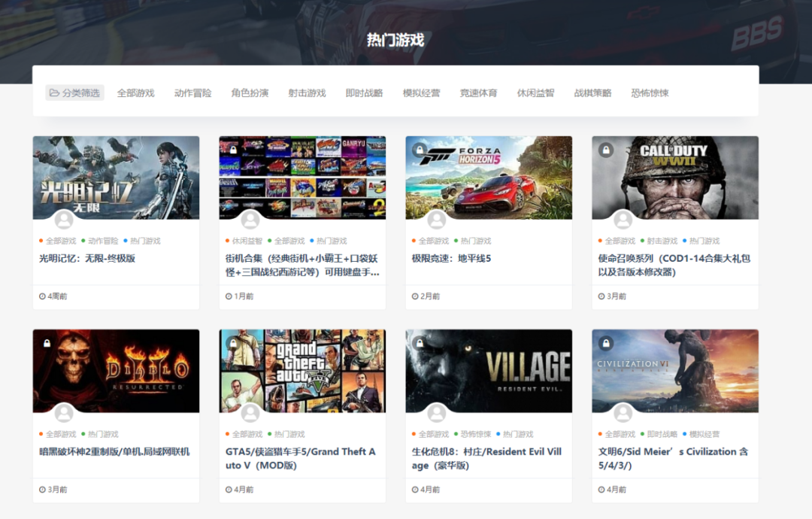Click 休闲益智 tag on 街机合集 card
812x519 pixels.
click(x=247, y=241)
